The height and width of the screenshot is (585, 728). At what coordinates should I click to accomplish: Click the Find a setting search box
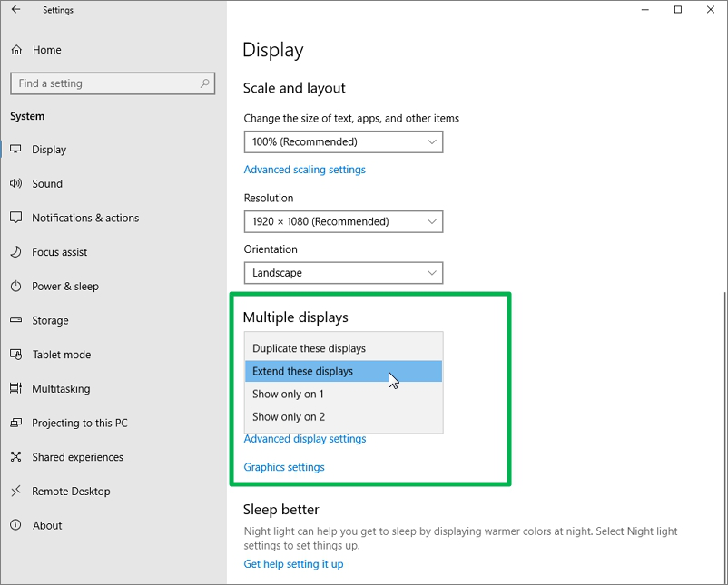(104, 83)
